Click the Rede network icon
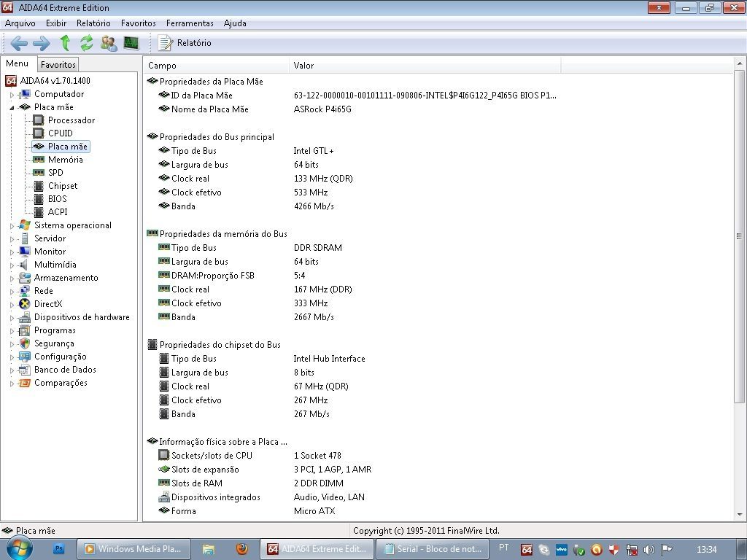 click(x=24, y=291)
